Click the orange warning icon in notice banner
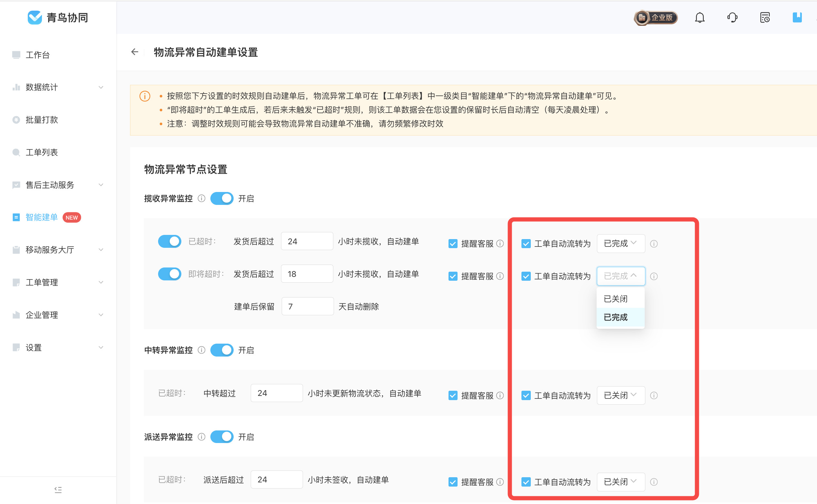 point(145,96)
